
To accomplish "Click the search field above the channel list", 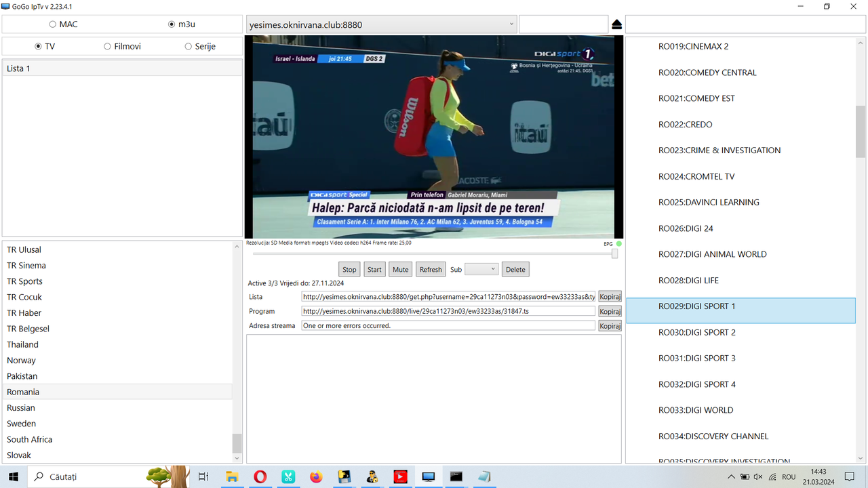I will (745, 24).
